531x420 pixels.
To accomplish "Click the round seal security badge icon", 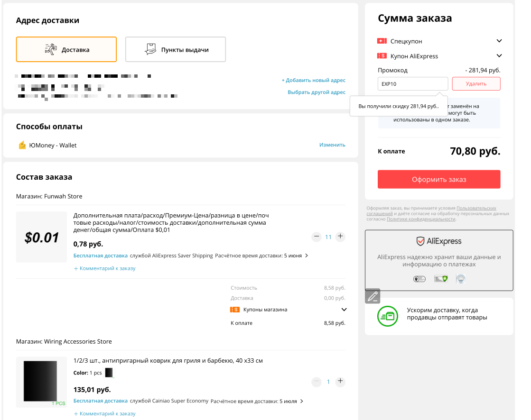I will (x=461, y=279).
